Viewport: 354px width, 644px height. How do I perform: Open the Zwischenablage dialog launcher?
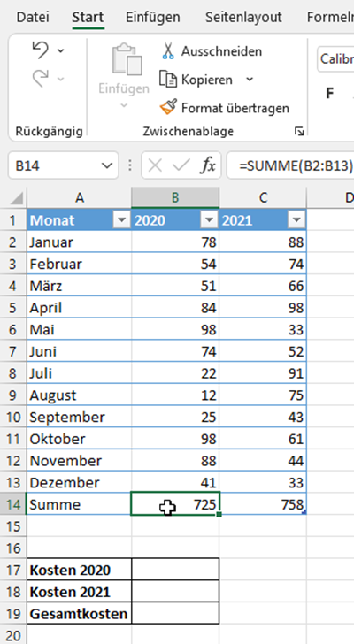click(299, 132)
